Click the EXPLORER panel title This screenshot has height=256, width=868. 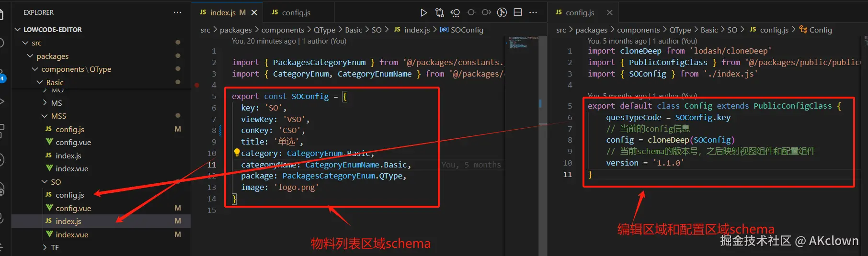(x=38, y=12)
